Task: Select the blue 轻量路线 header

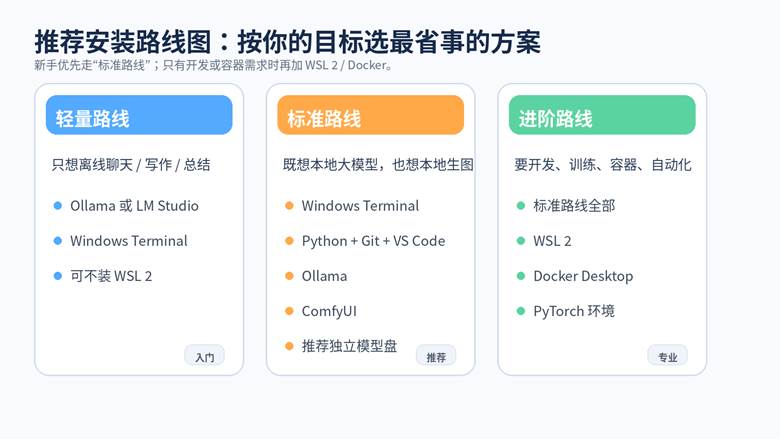Action: pyautogui.click(x=139, y=115)
